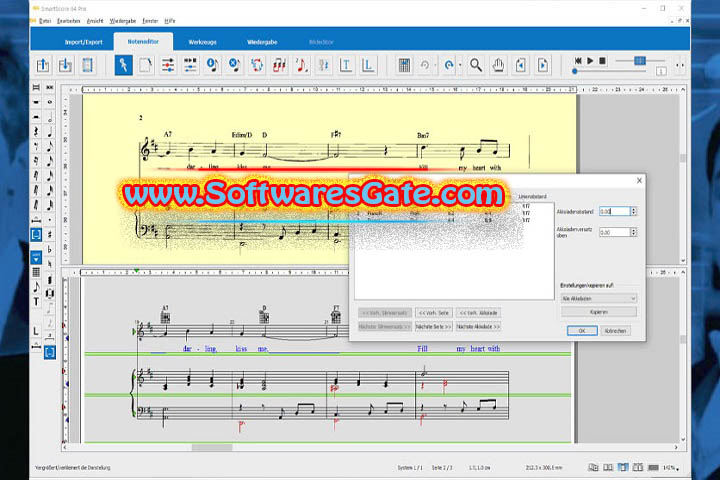Click the L lyric icon in left palette
The image size is (720, 480).
(36, 331)
